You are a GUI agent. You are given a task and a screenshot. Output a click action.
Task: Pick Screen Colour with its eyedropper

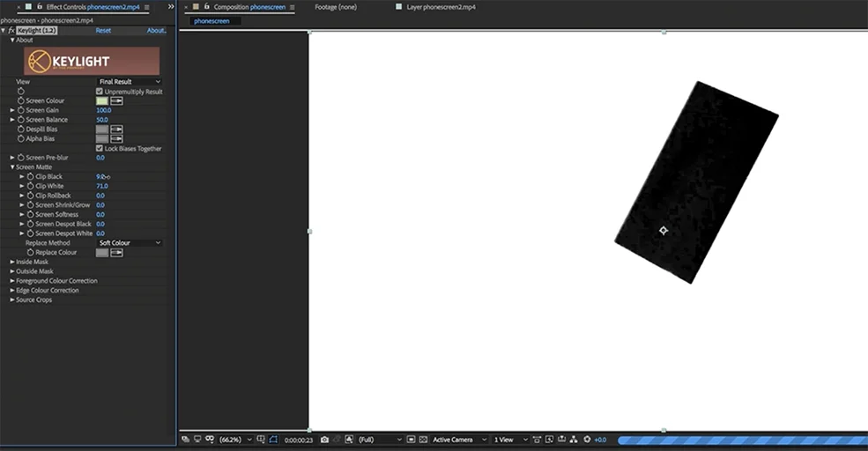pos(117,100)
